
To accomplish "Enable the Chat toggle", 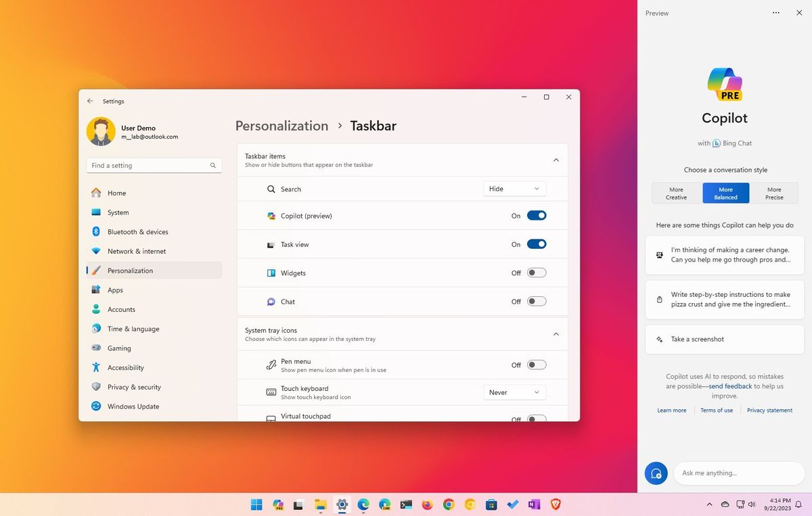I will [x=537, y=302].
